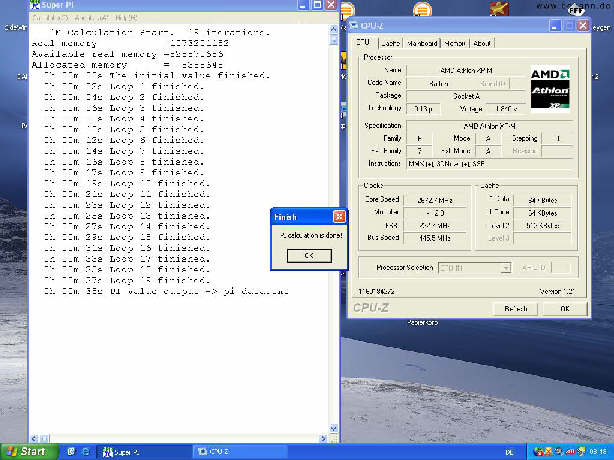The height and width of the screenshot is (460, 614).
Task: Click the 'Available real memory' line in Super PI
Action: pyautogui.click(x=127, y=54)
